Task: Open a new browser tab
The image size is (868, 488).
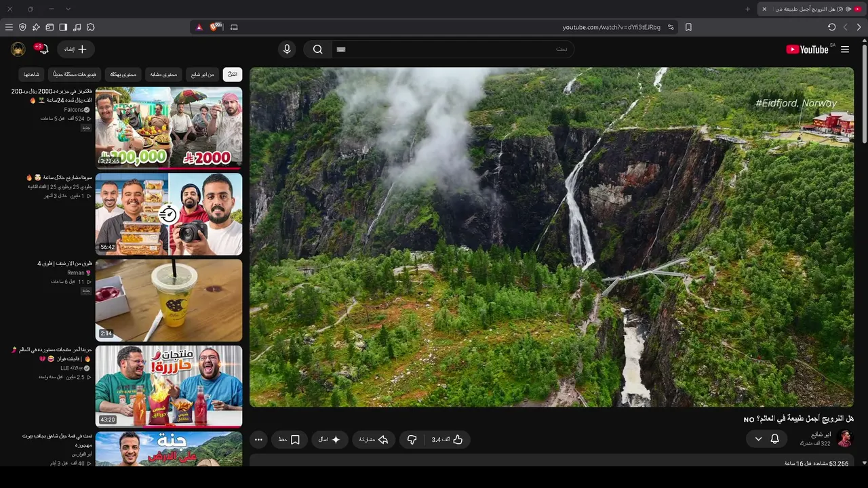Action: click(748, 9)
